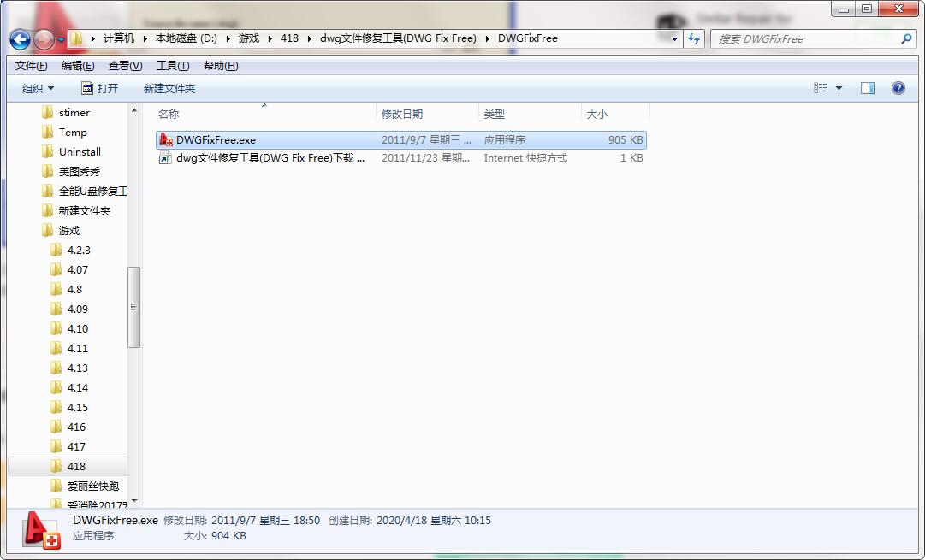Expand the arrow after 游戏 breadcrumb
This screenshot has width=925, height=560.
270,38
